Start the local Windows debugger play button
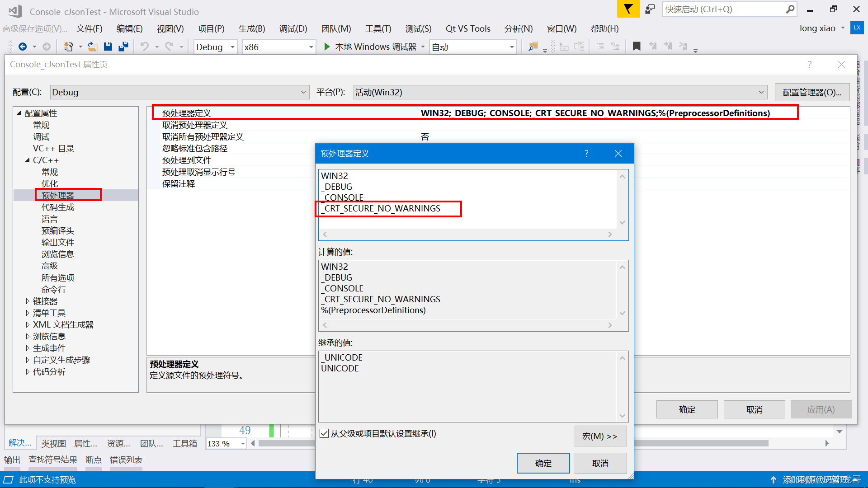 327,47
